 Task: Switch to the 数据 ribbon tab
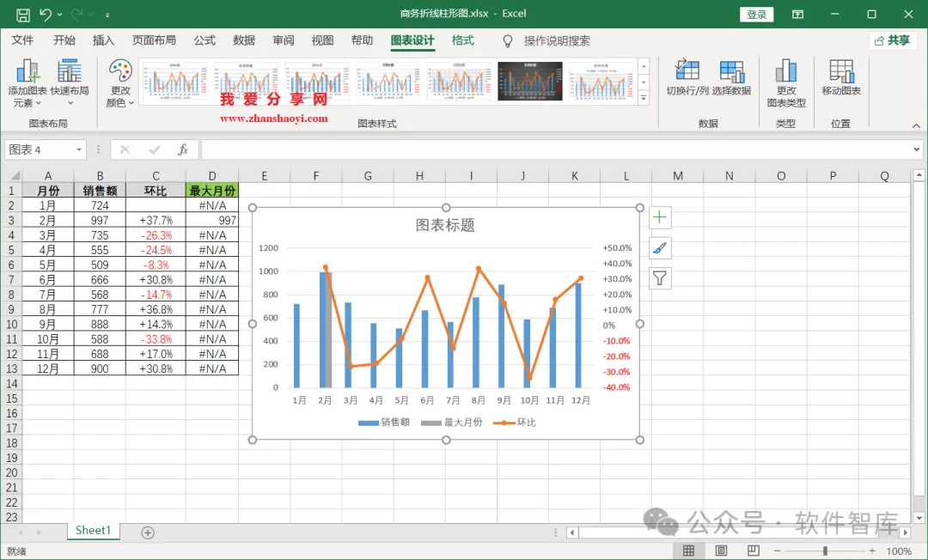pos(244,40)
